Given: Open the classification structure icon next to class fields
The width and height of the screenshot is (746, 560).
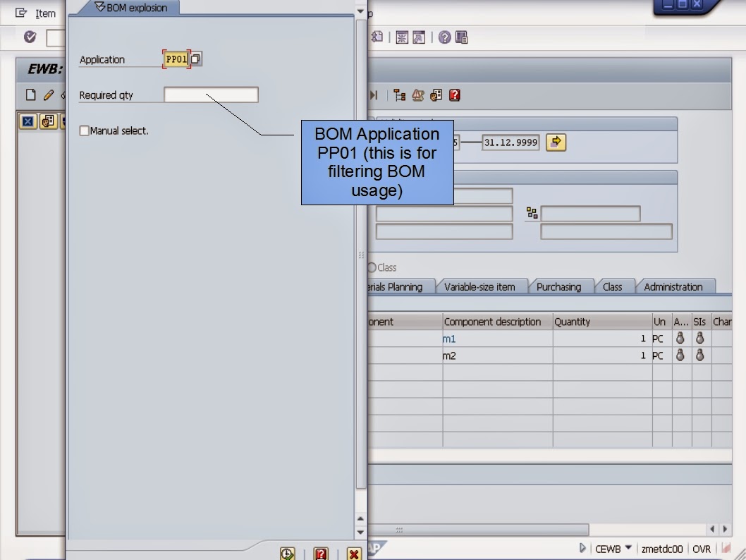Looking at the screenshot, I should pyautogui.click(x=532, y=212).
